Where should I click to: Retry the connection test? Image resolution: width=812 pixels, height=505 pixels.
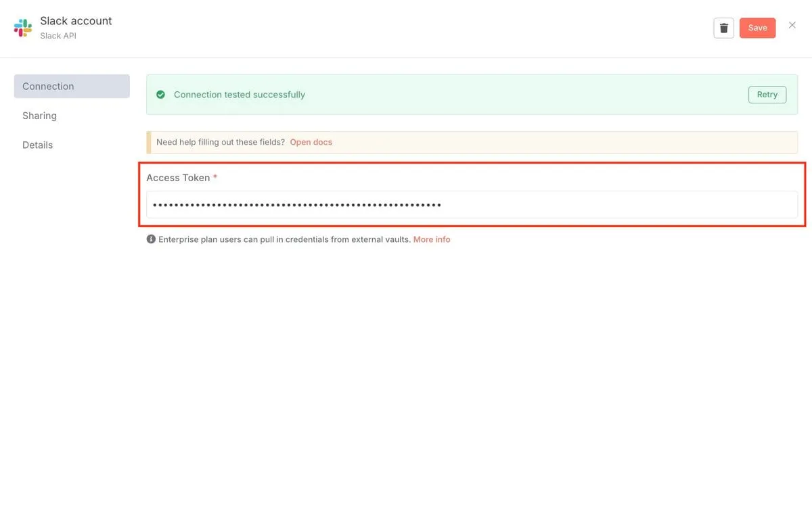[x=767, y=95]
